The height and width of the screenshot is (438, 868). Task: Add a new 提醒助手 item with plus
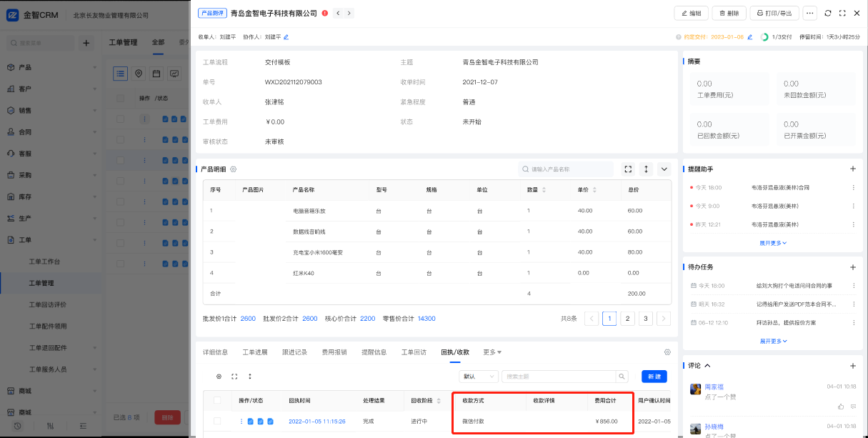point(852,169)
